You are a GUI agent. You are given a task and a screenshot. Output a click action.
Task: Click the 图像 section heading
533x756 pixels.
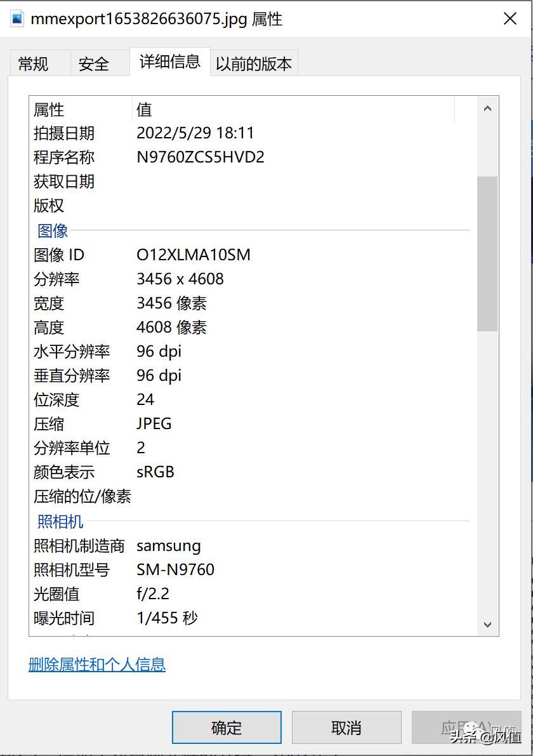(x=53, y=230)
